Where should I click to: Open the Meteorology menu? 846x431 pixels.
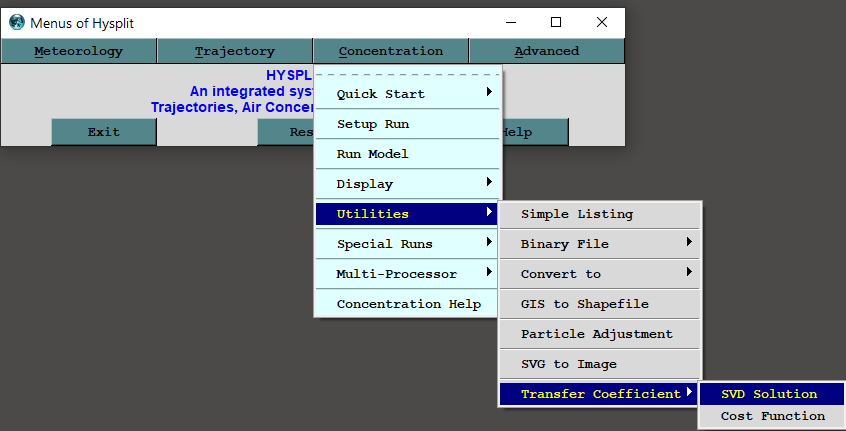point(79,51)
